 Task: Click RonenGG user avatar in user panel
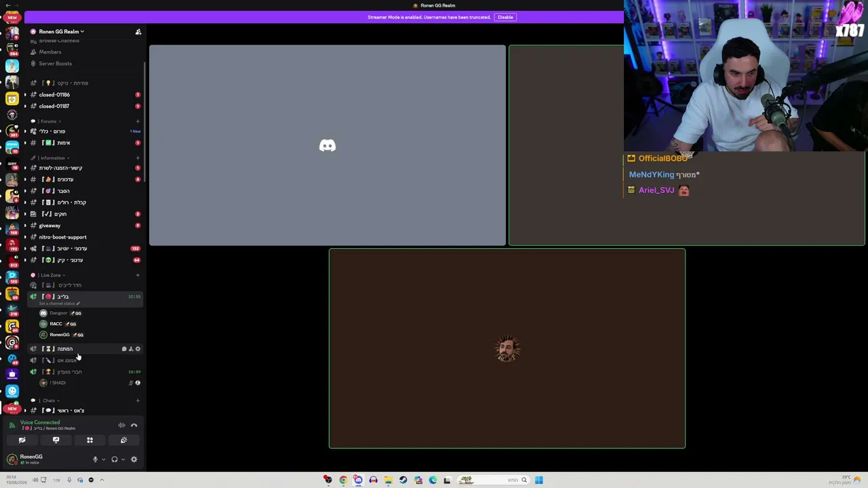point(12,460)
